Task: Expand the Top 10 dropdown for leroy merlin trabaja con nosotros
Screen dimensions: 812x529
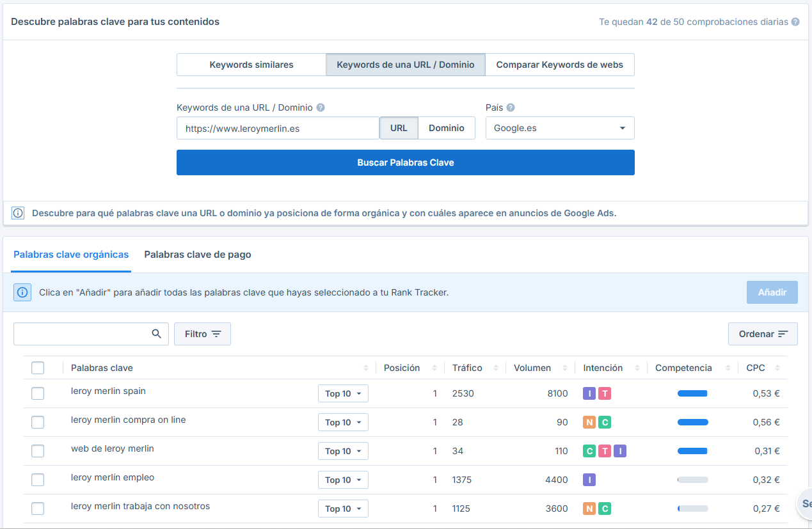Action: click(x=343, y=508)
